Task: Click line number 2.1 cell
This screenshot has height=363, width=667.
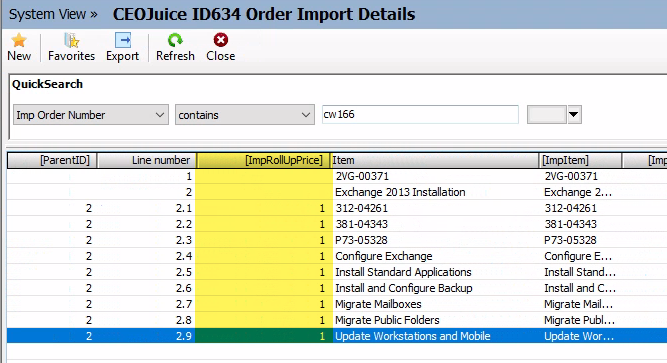Action: coord(146,208)
